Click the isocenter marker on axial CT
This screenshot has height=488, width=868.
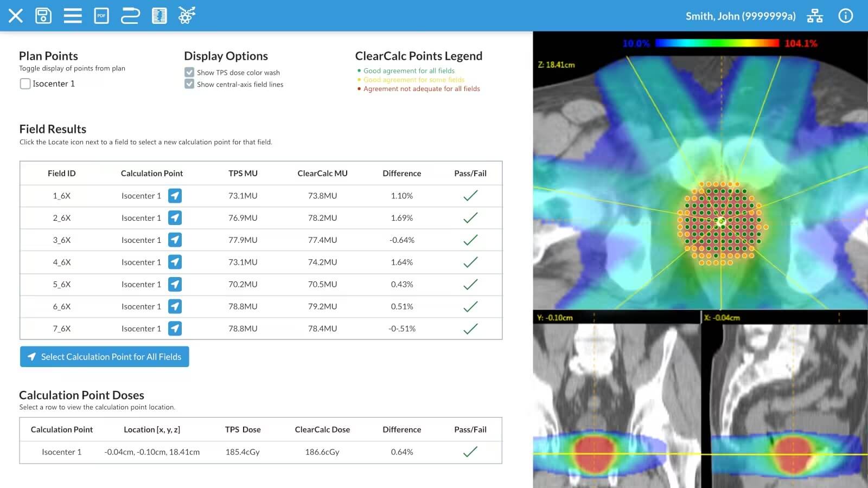point(721,221)
